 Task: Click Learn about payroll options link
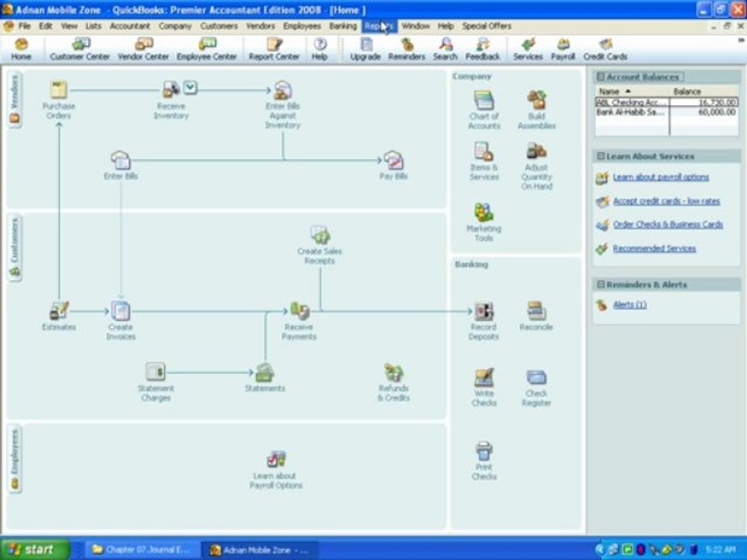[x=661, y=177]
